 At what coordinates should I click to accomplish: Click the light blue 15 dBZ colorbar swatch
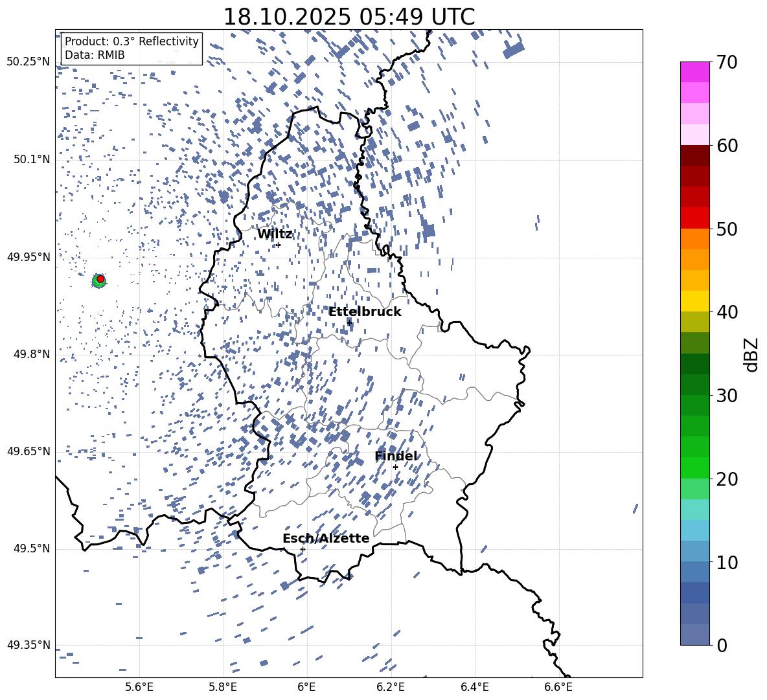(x=694, y=530)
